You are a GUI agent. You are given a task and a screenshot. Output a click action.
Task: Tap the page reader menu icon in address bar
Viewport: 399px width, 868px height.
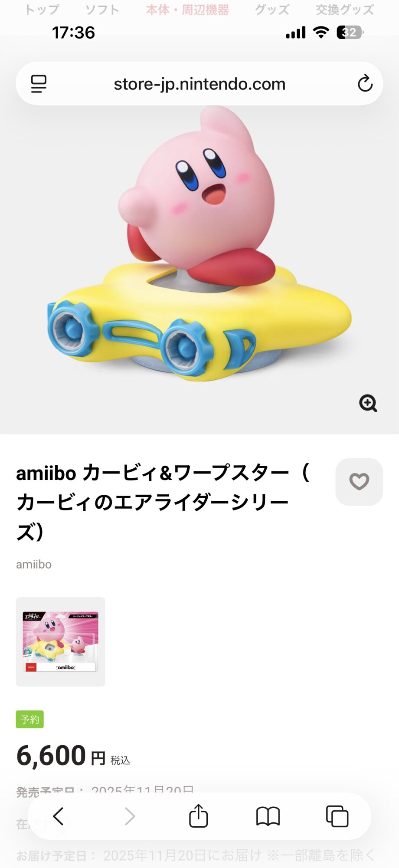(39, 84)
